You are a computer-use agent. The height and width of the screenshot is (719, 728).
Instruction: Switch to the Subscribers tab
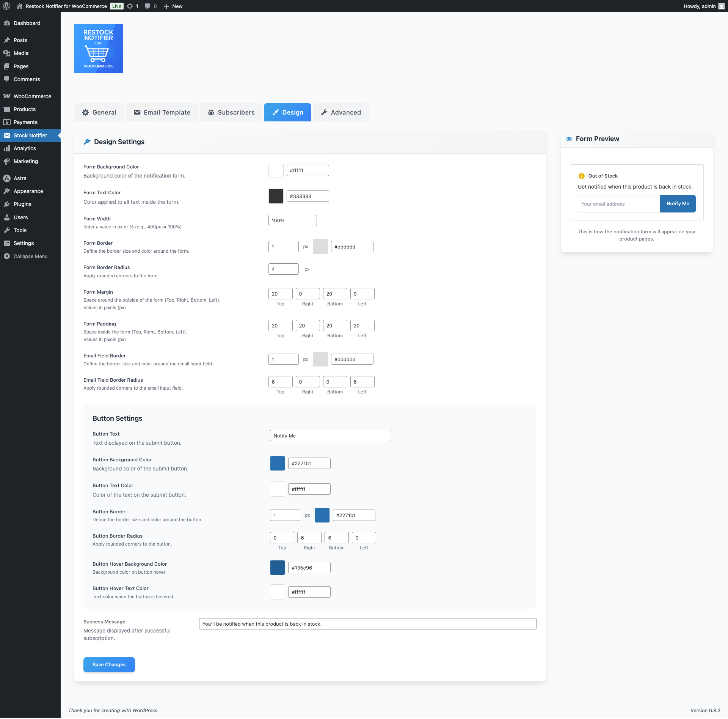(x=231, y=112)
